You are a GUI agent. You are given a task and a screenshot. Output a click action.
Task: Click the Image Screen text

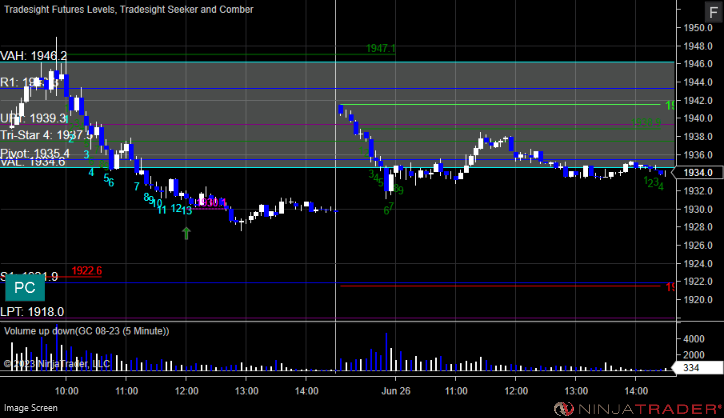pos(31,408)
